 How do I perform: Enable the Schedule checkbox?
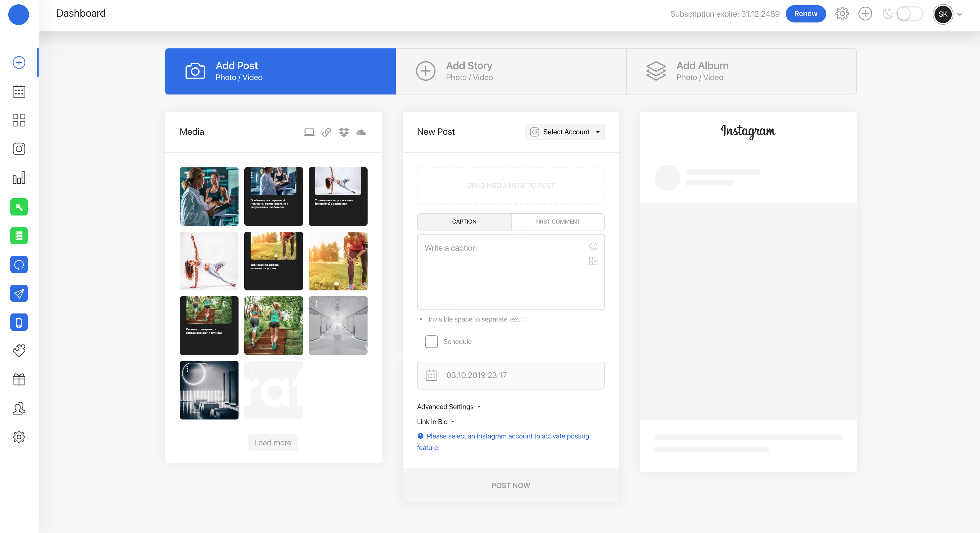pyautogui.click(x=431, y=341)
